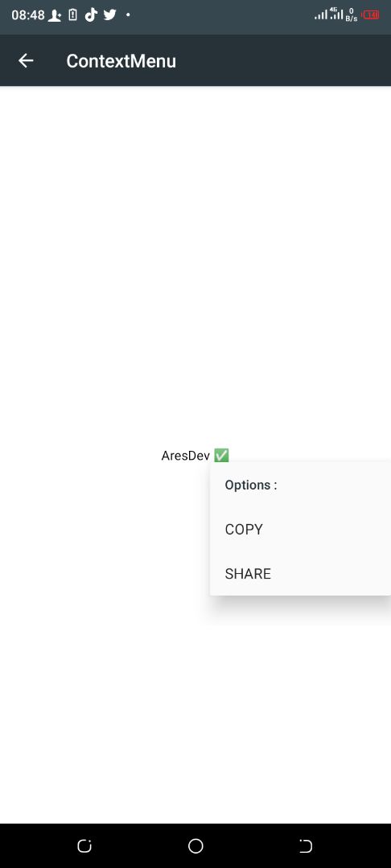
Task: Tap the Home circle navigation button
Action: click(195, 845)
